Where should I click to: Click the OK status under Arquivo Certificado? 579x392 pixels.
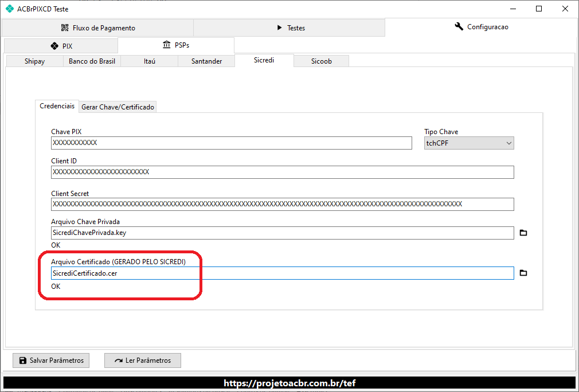56,287
